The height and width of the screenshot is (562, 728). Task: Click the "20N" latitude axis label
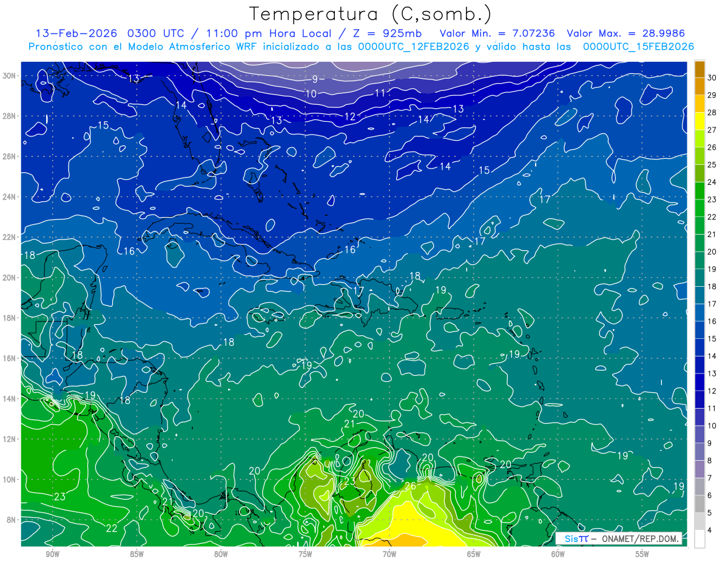9,278
